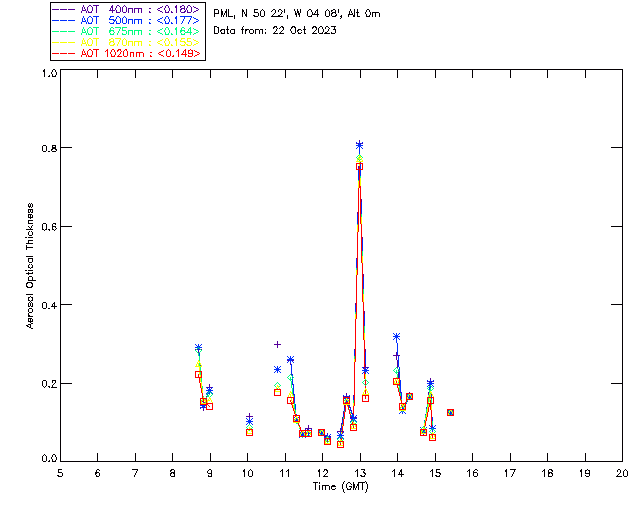Image resolution: width=640 pixels, height=512 pixels.
Task: Select the AOT 1020nm legend entry
Action: [x=127, y=53]
